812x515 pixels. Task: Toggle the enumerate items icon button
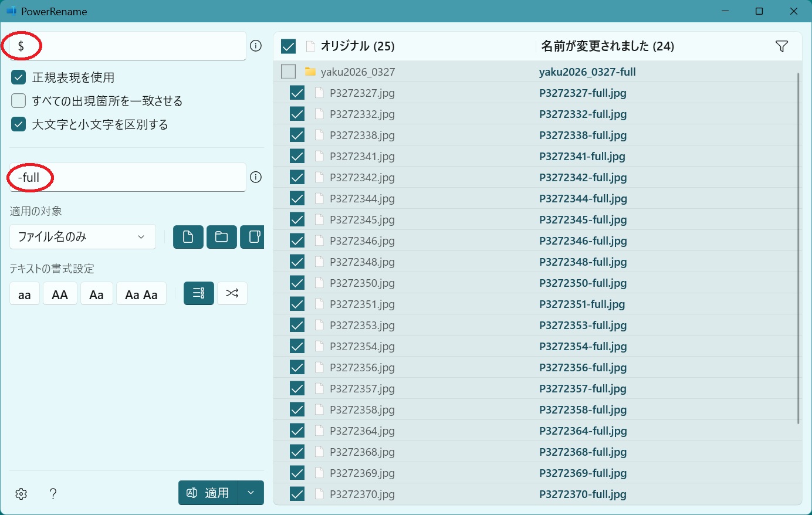coord(198,293)
